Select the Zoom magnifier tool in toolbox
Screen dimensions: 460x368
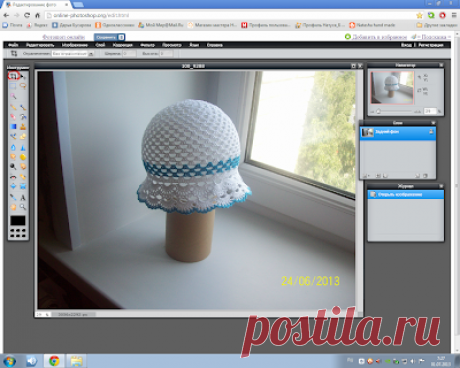[x=23, y=207]
